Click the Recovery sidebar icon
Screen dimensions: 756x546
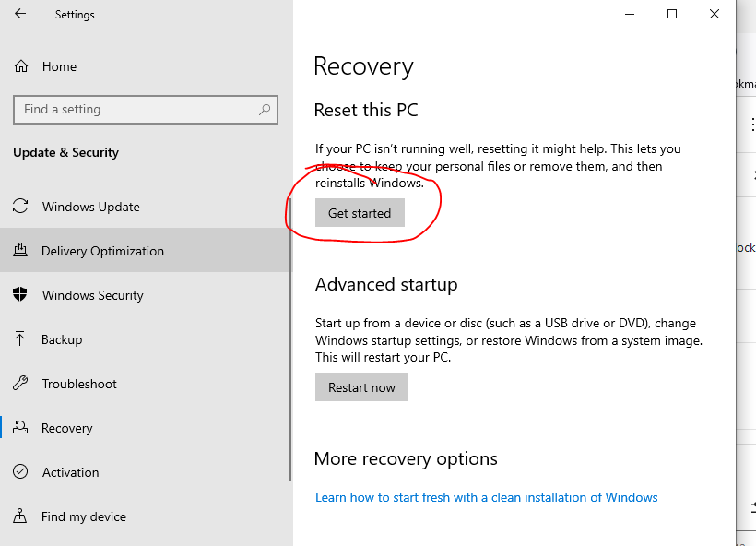pyautogui.click(x=20, y=428)
